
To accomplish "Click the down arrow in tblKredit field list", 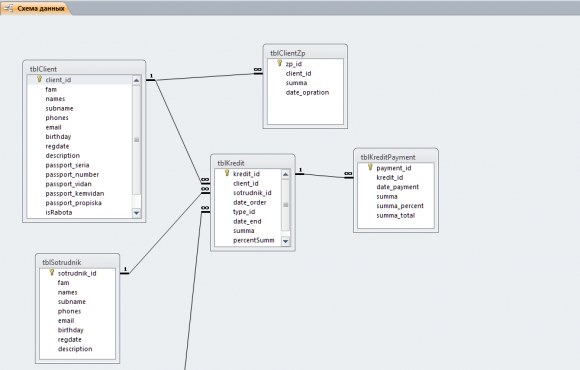I will tap(285, 241).
